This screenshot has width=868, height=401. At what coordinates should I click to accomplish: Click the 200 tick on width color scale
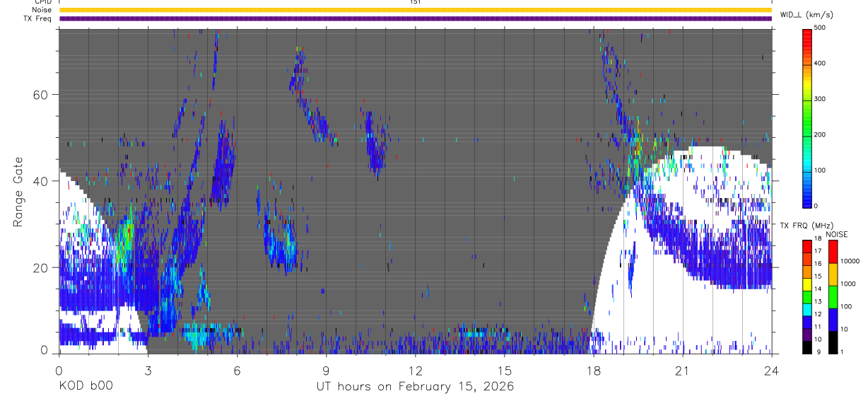tap(821, 134)
